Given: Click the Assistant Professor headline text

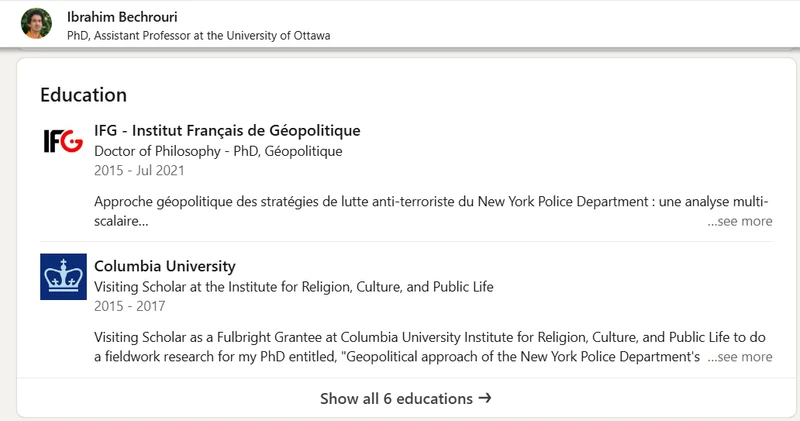Looking at the screenshot, I should [198, 35].
